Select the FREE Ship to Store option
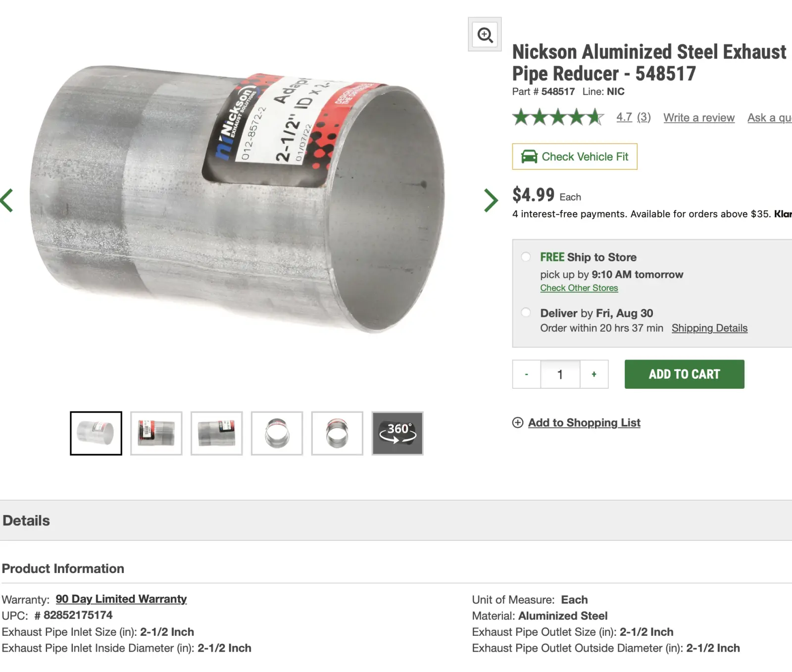This screenshot has width=792, height=672. coord(526,257)
